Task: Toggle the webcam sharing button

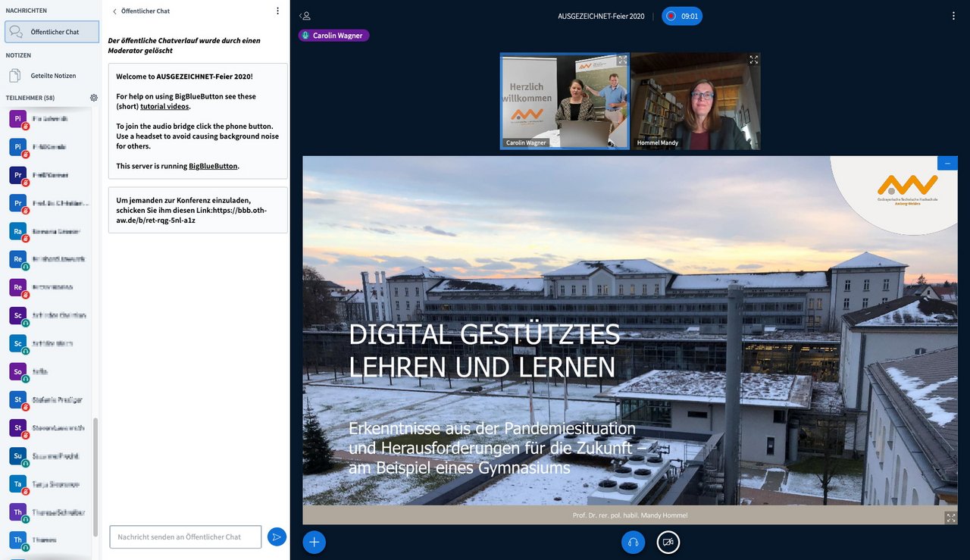Action: click(668, 542)
